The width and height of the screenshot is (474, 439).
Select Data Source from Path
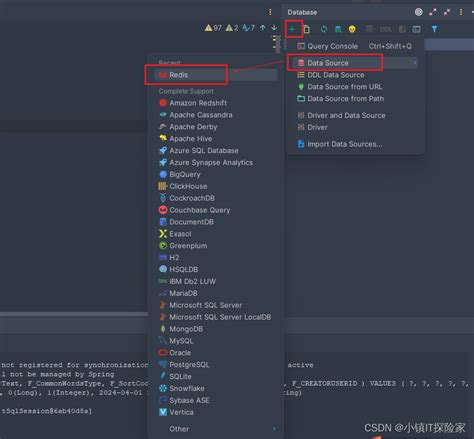pyautogui.click(x=354, y=99)
